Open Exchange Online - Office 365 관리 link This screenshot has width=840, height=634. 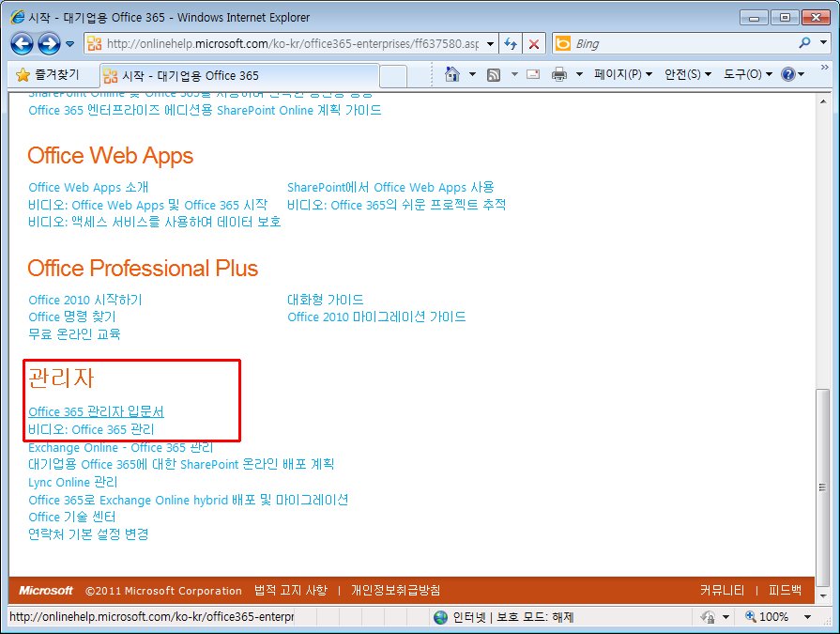[120, 447]
